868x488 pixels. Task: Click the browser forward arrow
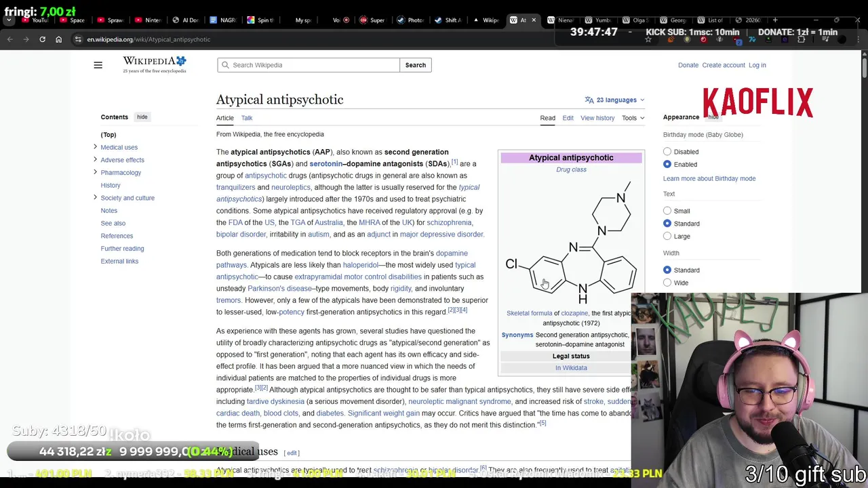tap(26, 39)
